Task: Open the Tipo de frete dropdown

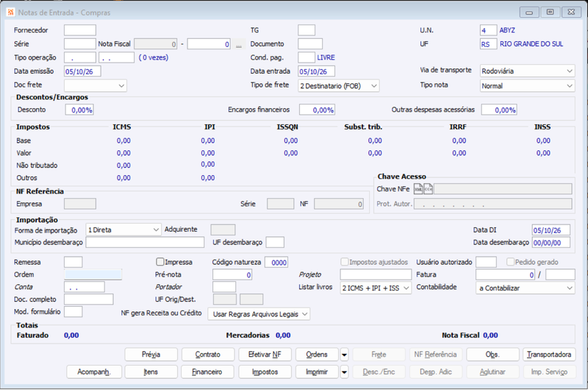Action: coord(339,86)
